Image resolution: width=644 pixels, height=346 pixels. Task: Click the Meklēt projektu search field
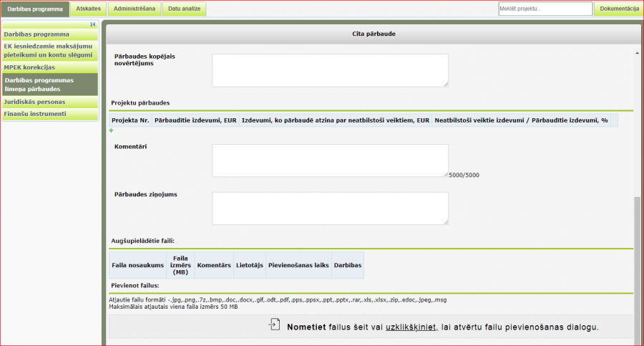545,9
